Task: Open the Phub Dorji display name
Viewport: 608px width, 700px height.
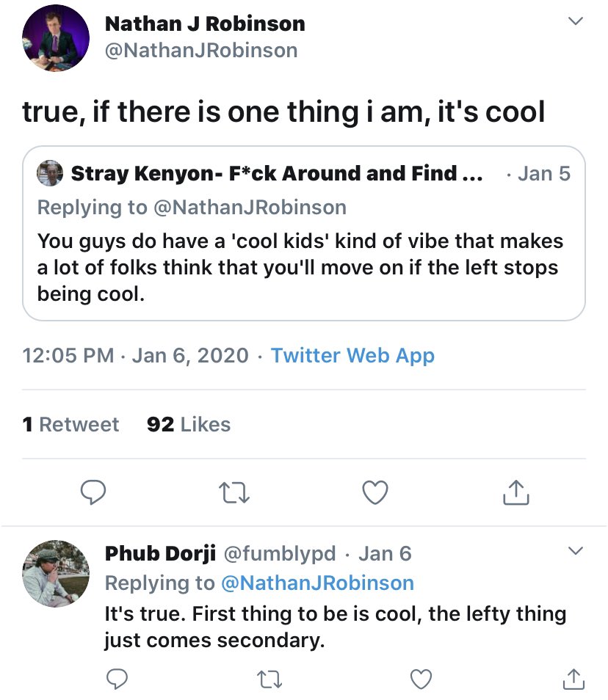Action: tap(160, 553)
